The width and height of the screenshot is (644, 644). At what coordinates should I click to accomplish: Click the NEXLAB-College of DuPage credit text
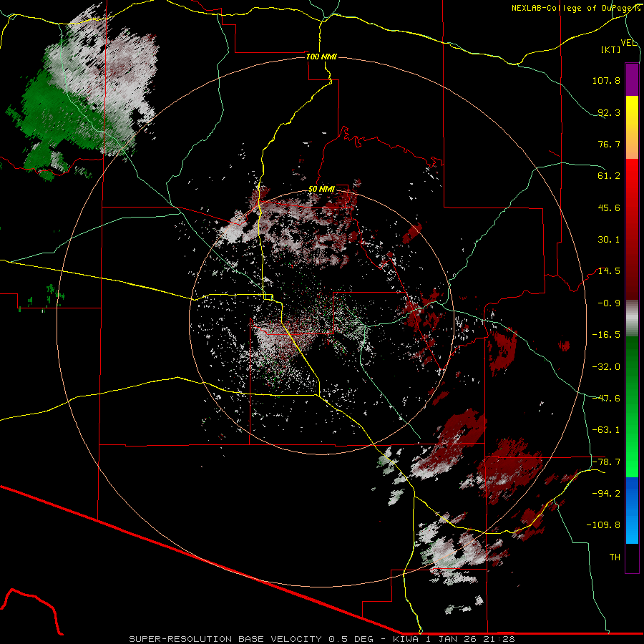click(x=575, y=8)
